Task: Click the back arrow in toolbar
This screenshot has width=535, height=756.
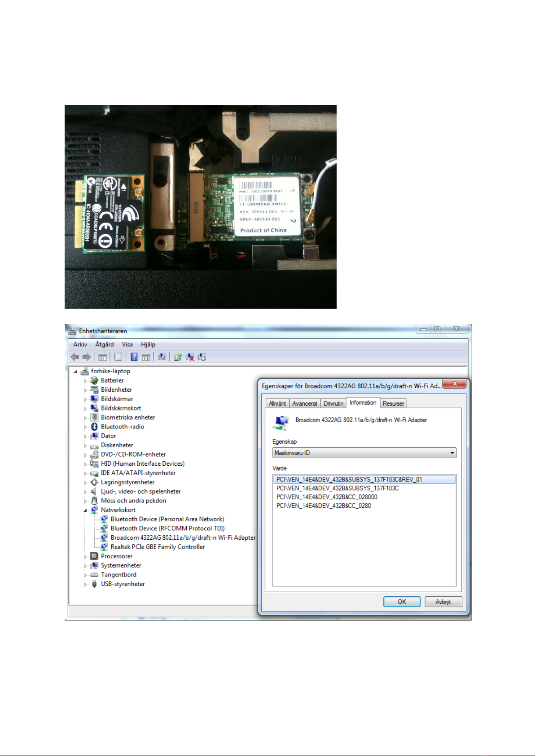Action: click(75, 357)
